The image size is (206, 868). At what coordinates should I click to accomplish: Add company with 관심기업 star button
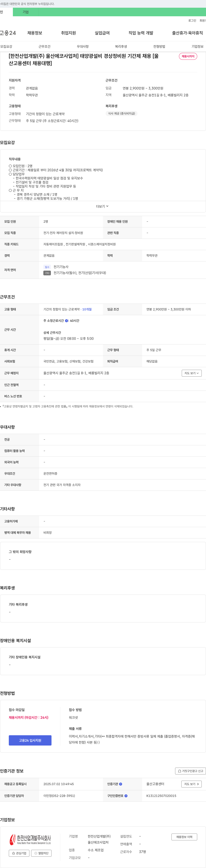coord(19,853)
